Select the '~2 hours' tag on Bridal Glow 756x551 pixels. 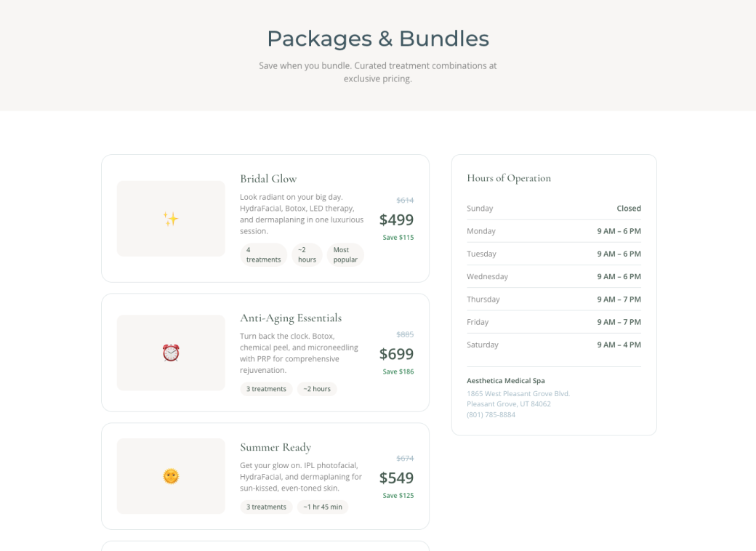point(307,254)
